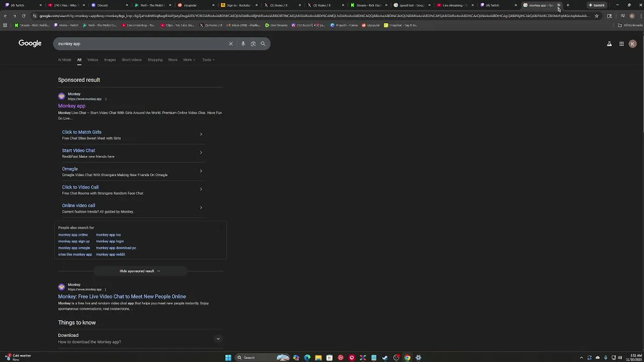
Task: Select the News search tab
Action: pyautogui.click(x=173, y=60)
